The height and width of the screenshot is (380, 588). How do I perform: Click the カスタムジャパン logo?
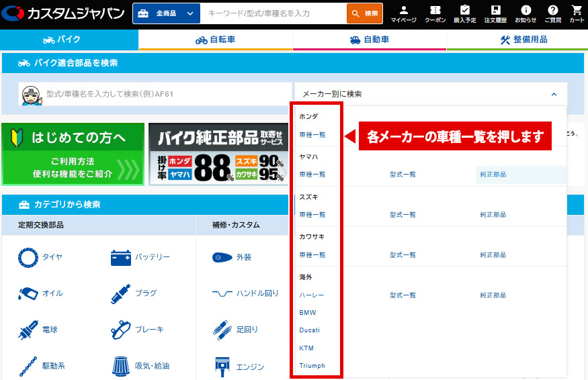(x=63, y=13)
